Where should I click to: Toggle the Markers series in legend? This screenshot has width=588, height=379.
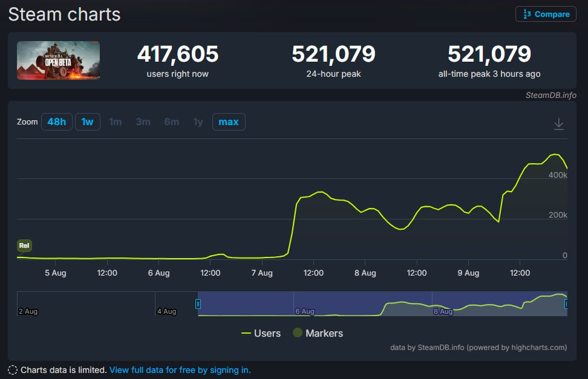pos(318,333)
